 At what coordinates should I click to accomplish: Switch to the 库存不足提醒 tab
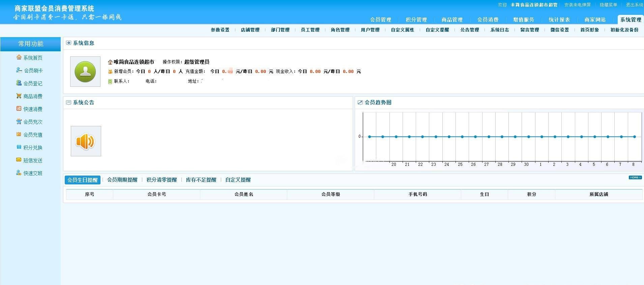(201, 180)
